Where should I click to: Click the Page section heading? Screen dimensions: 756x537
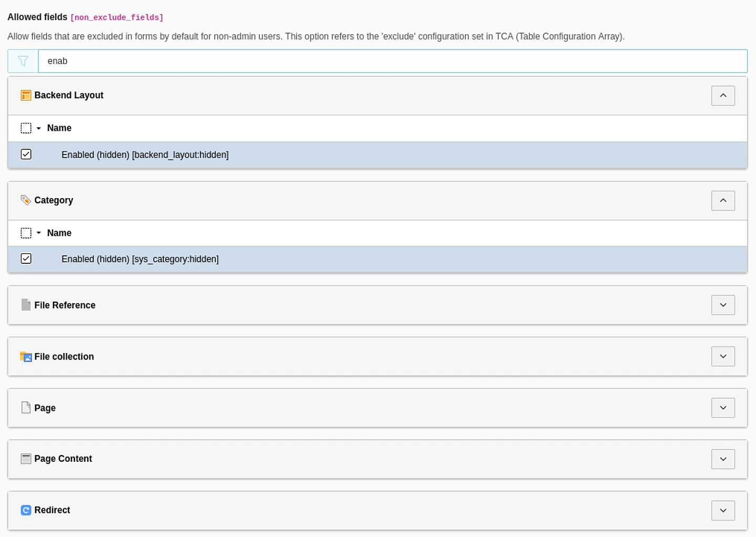coord(45,408)
